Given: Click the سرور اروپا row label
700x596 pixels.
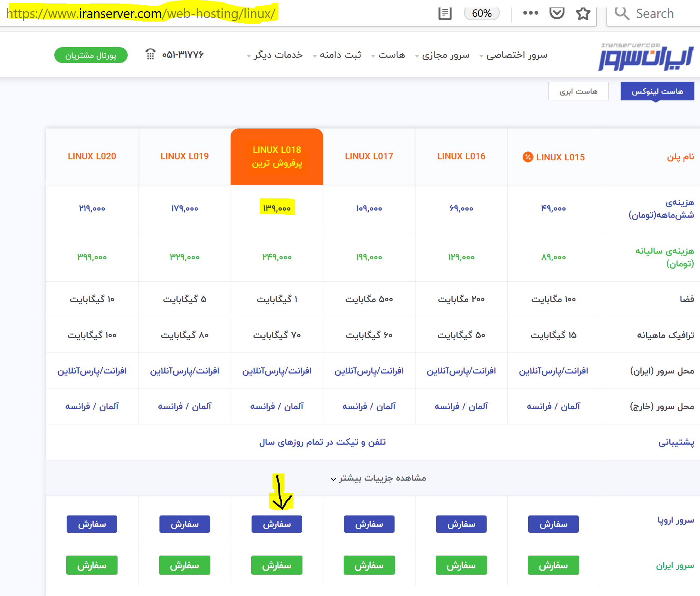Looking at the screenshot, I should pyautogui.click(x=676, y=520).
